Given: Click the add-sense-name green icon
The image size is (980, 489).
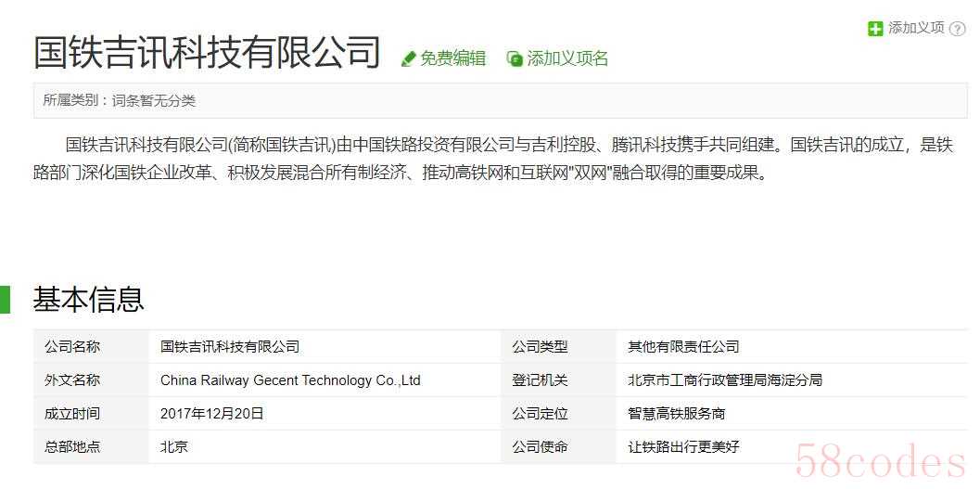Looking at the screenshot, I should 515,58.
